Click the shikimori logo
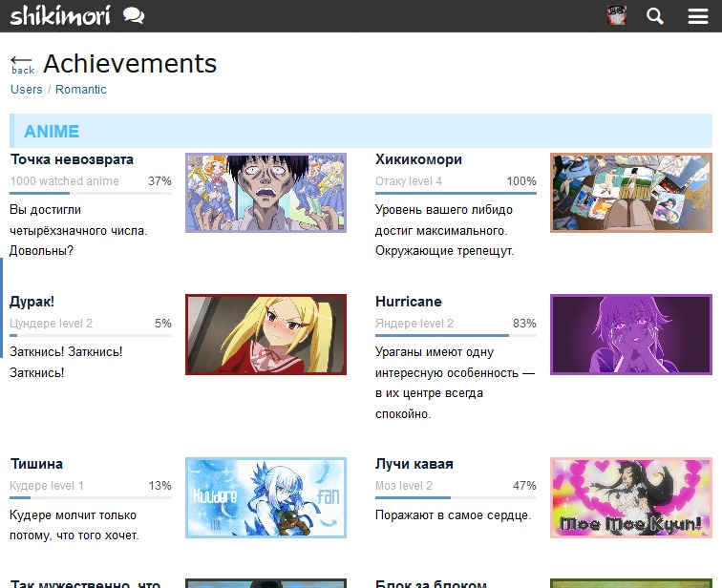 (x=59, y=15)
